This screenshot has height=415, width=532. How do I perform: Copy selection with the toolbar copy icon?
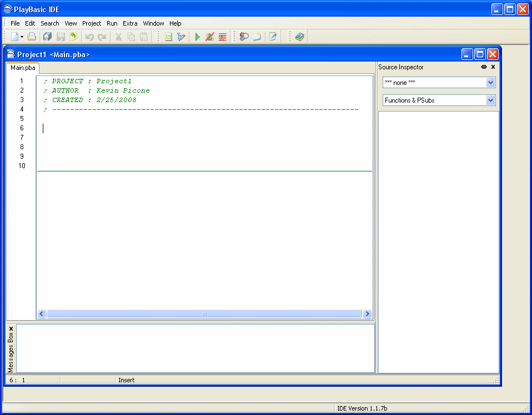pyautogui.click(x=131, y=37)
